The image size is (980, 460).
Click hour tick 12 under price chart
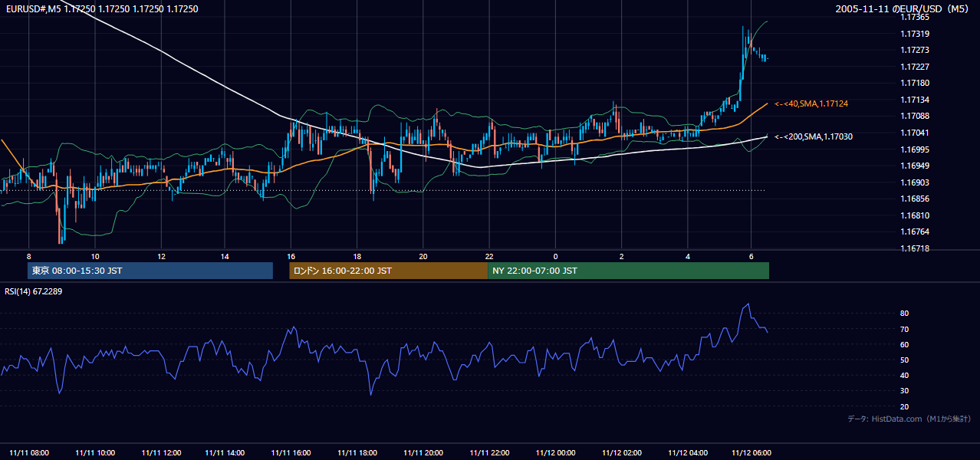pos(161,256)
